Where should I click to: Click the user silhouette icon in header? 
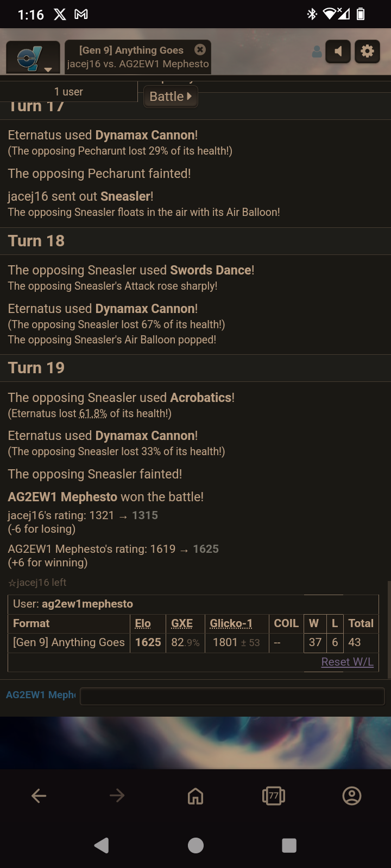pyautogui.click(x=317, y=52)
